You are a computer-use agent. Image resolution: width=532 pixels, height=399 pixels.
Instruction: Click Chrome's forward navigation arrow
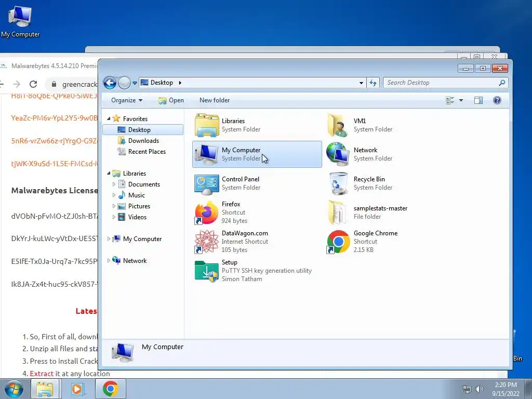tap(17, 84)
